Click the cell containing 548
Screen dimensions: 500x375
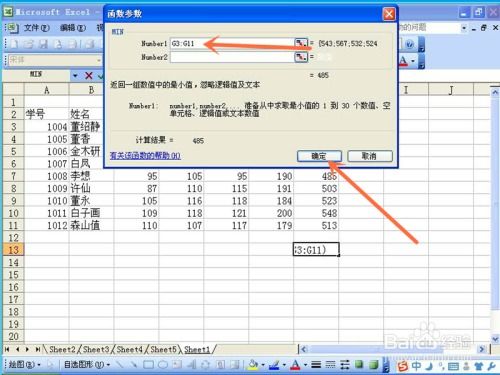point(316,213)
